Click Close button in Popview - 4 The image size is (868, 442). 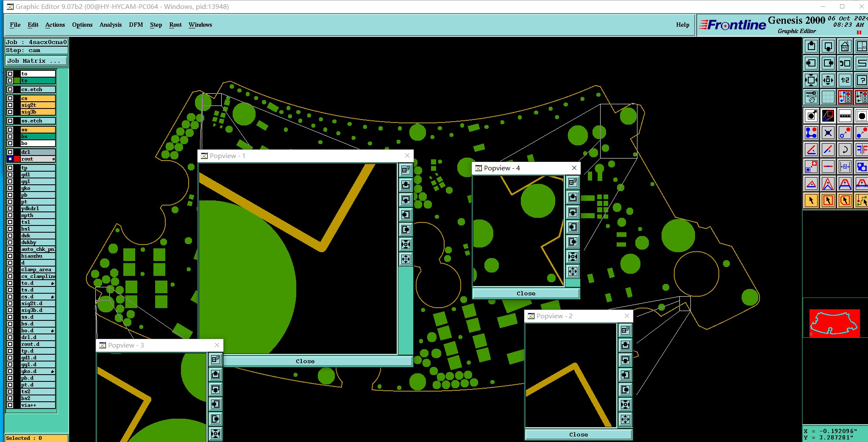tap(526, 293)
